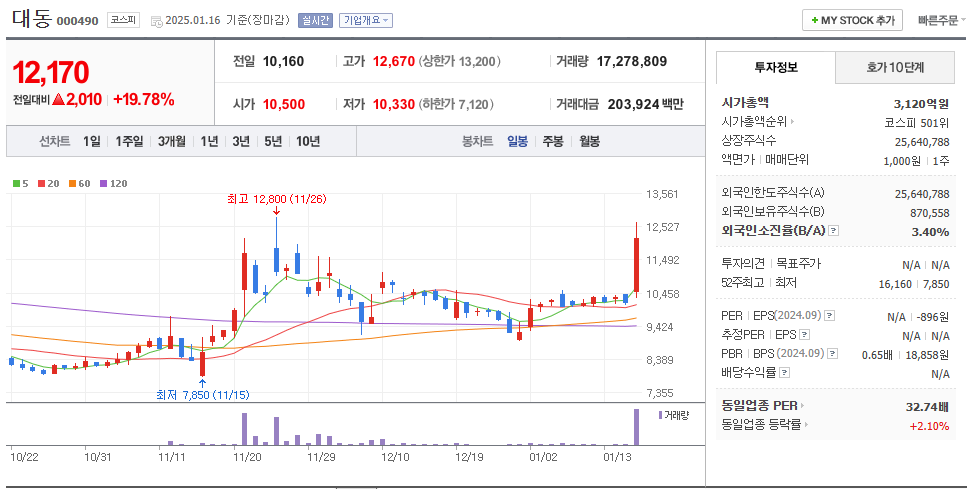Select the 투자정보 tab
Screen dimensions: 972x489
tap(776, 68)
